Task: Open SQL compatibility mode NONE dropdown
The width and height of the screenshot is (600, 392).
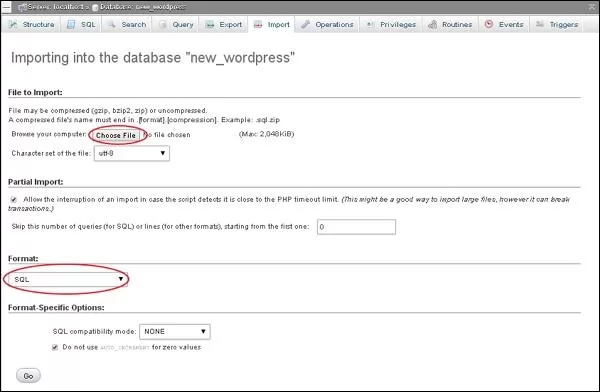Action: tap(174, 332)
